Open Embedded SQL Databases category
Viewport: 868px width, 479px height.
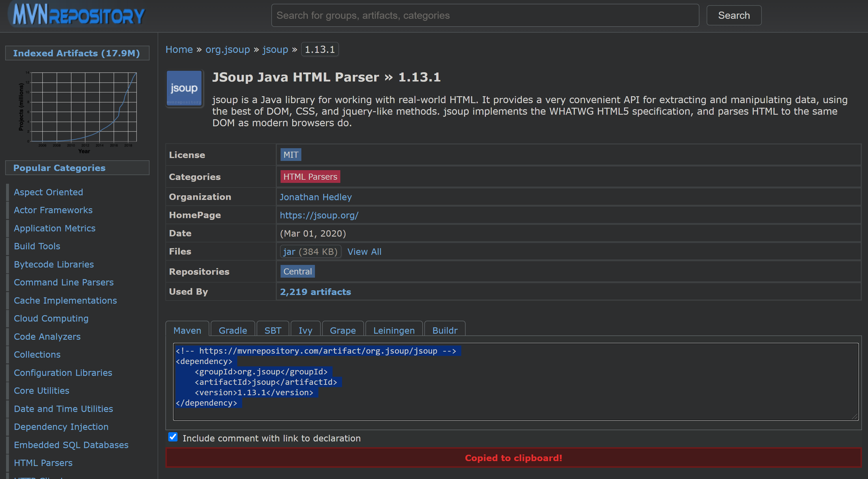tap(71, 445)
